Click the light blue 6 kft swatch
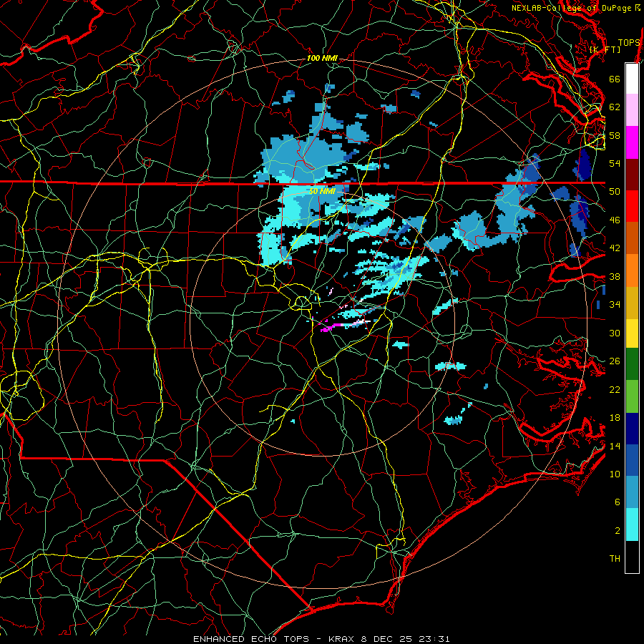 pyautogui.click(x=632, y=492)
